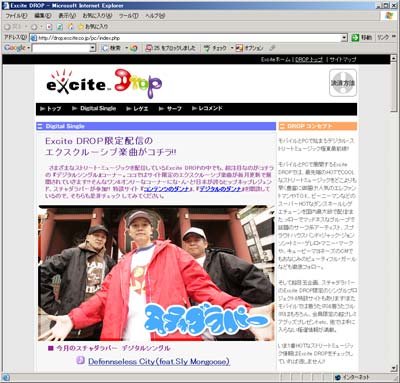400x383 pixels.
Task: Click the vertical scrollbar thumb
Action: click(x=394, y=87)
